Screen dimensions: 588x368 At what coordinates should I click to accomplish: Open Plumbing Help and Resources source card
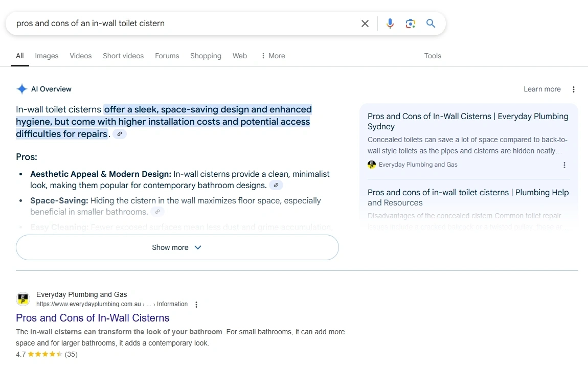[468, 197]
